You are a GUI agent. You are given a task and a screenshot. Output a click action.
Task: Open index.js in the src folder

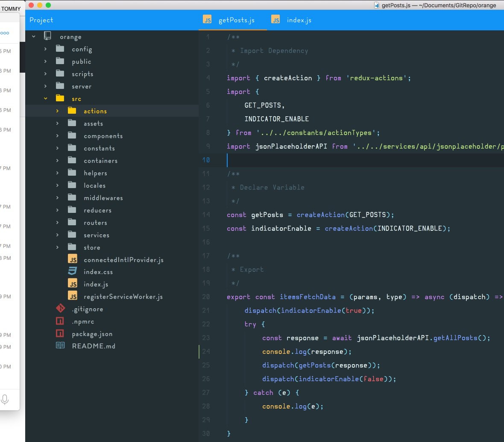pyautogui.click(x=96, y=284)
